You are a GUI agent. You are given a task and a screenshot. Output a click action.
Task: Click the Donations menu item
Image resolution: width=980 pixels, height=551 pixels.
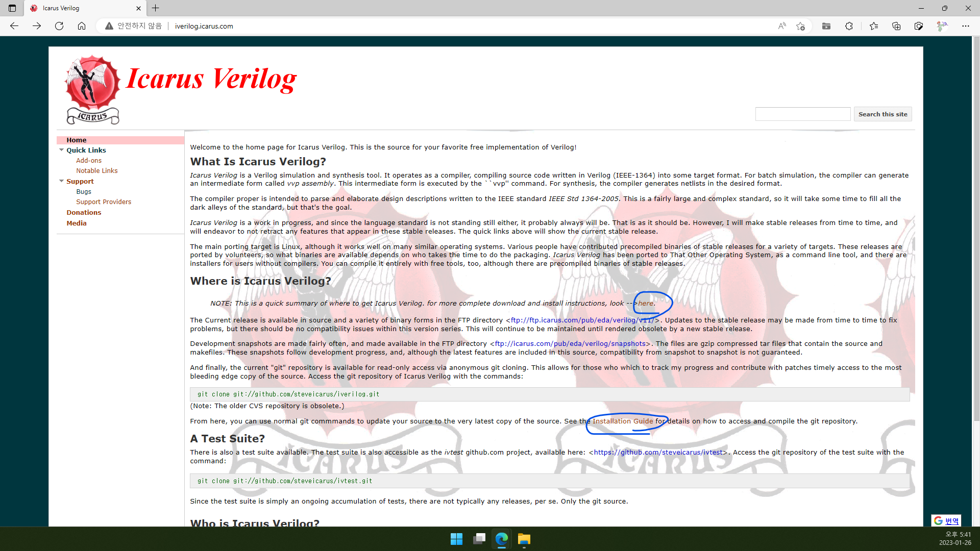84,212
